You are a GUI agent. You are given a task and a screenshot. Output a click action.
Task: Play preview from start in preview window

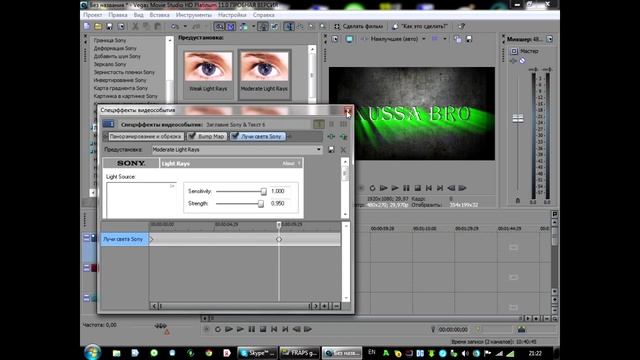383,188
